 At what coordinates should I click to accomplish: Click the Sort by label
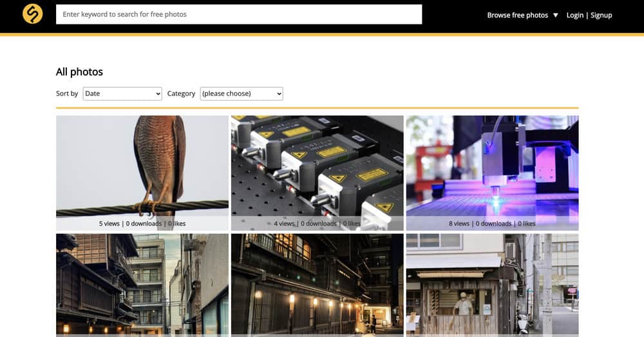[67, 93]
